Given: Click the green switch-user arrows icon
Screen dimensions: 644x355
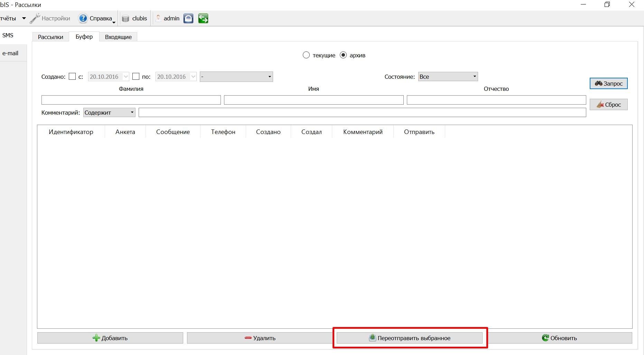Looking at the screenshot, I should 203,18.
